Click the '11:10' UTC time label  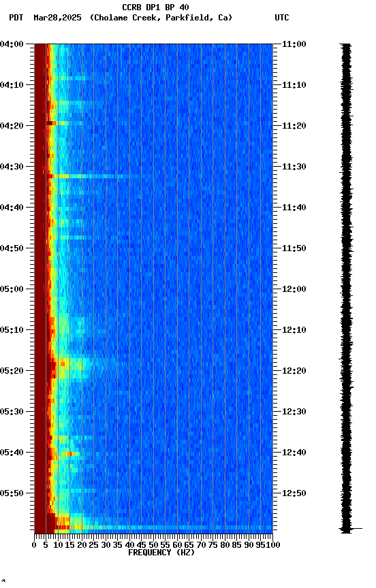[294, 85]
